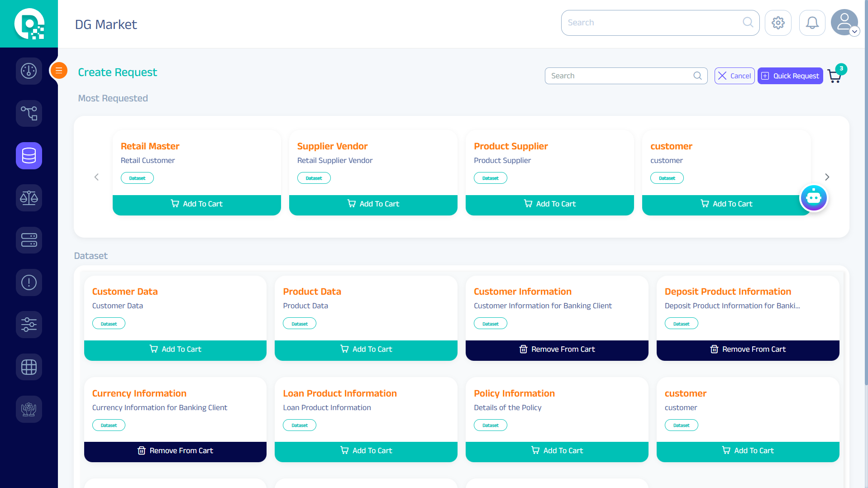
Task: Select the database icon in sidebar
Action: [29, 156]
